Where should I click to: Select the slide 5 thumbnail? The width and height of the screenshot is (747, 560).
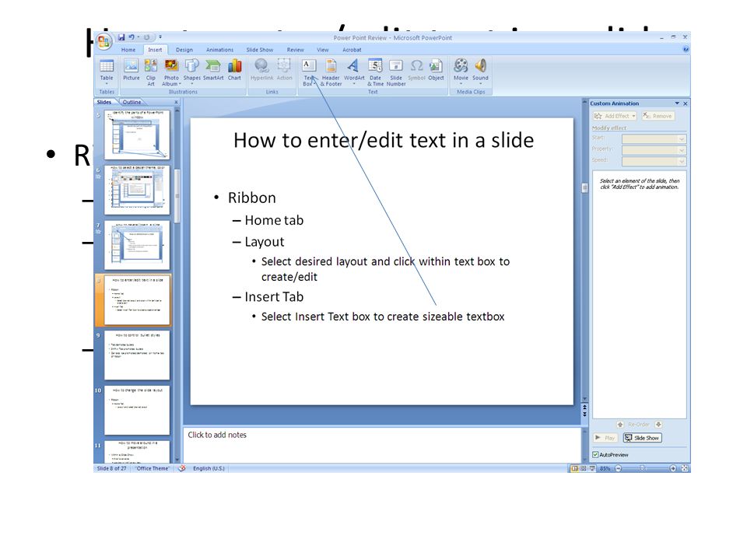tap(137, 135)
